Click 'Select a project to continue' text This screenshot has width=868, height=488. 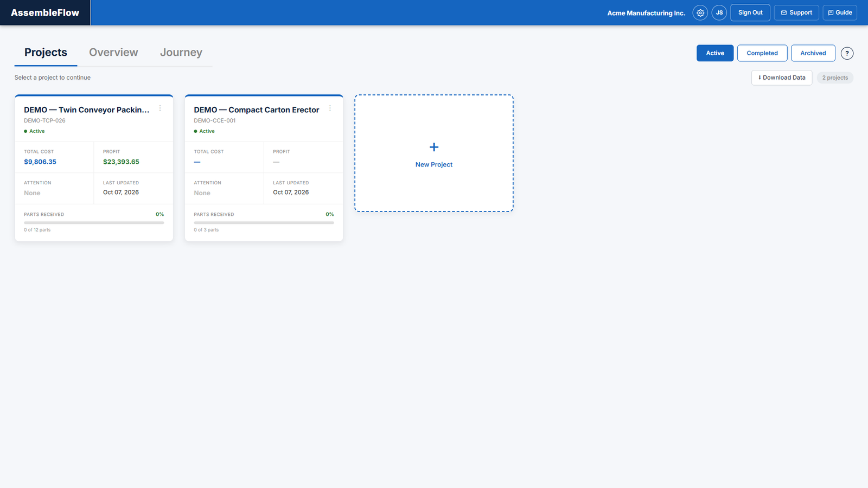[53, 78]
